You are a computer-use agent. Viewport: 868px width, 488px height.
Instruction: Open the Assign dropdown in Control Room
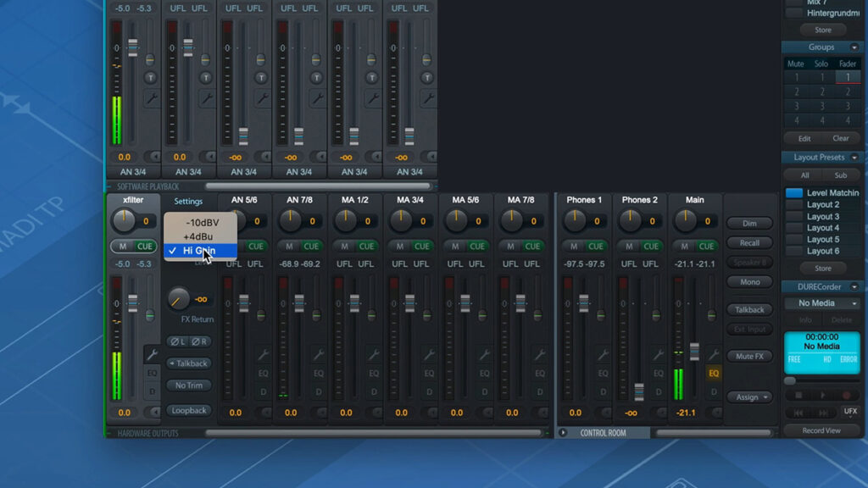pyautogui.click(x=750, y=396)
